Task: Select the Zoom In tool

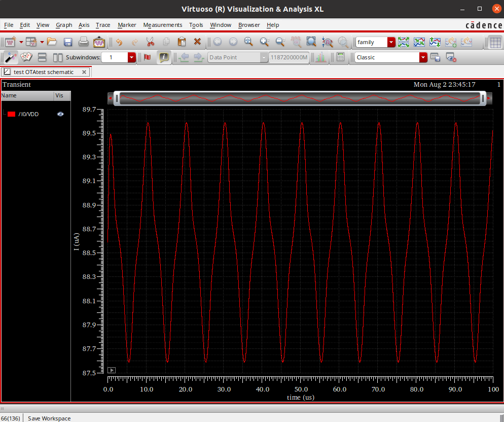Action: coord(264,42)
